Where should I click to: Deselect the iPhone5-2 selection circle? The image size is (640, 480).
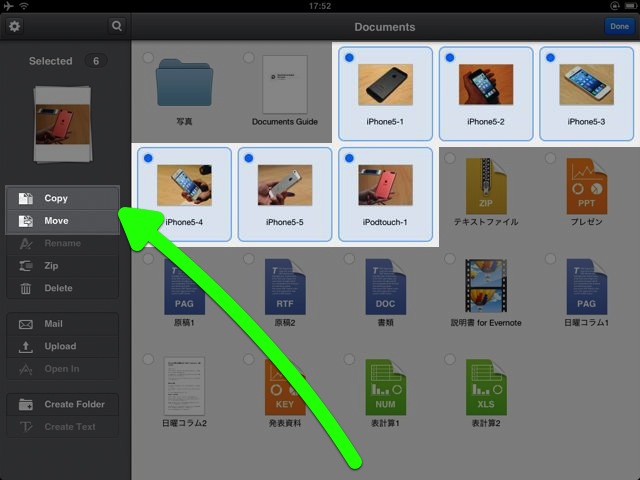[450, 58]
